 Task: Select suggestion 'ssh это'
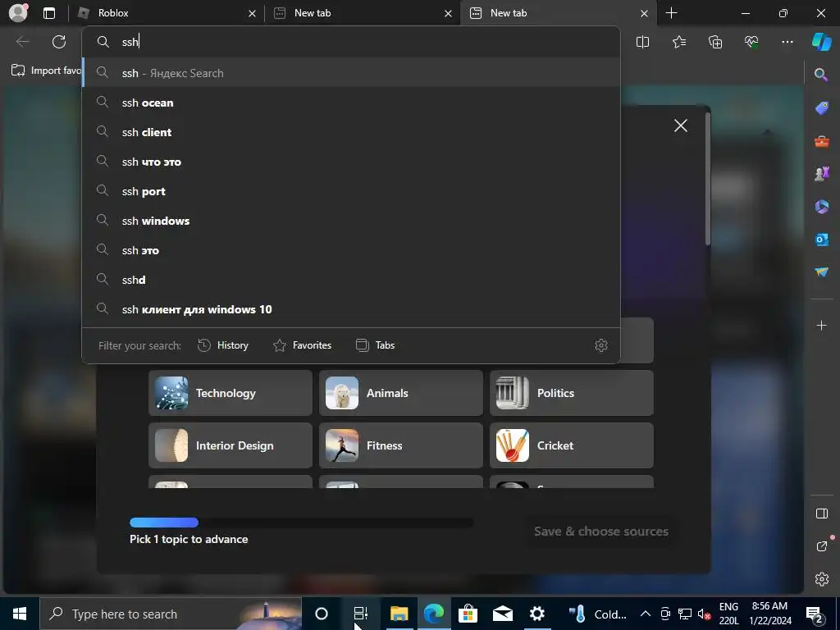(x=351, y=250)
